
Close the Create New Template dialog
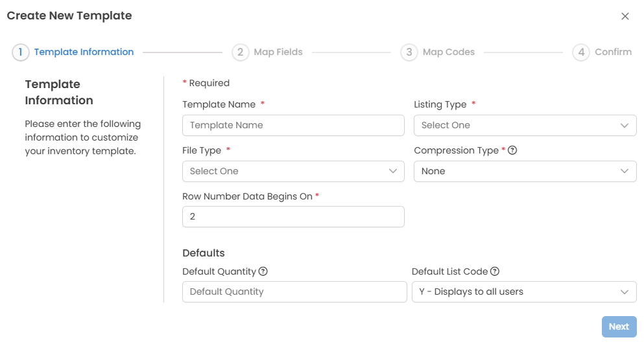click(x=625, y=16)
